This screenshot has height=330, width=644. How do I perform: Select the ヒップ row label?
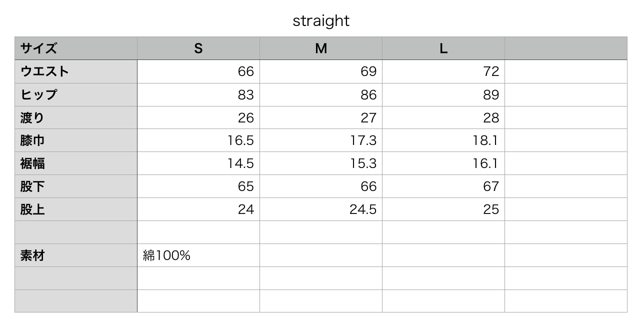[76, 94]
